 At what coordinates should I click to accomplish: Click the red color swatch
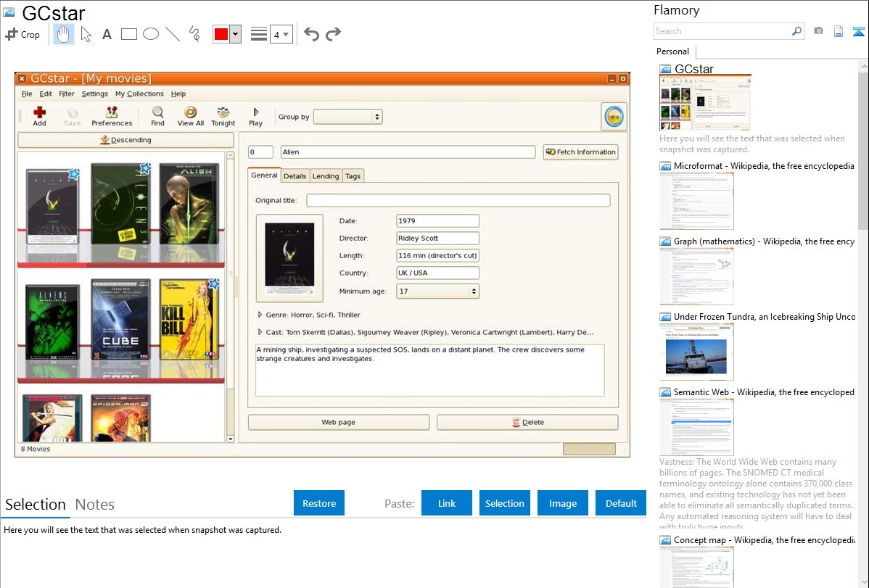[x=221, y=34]
